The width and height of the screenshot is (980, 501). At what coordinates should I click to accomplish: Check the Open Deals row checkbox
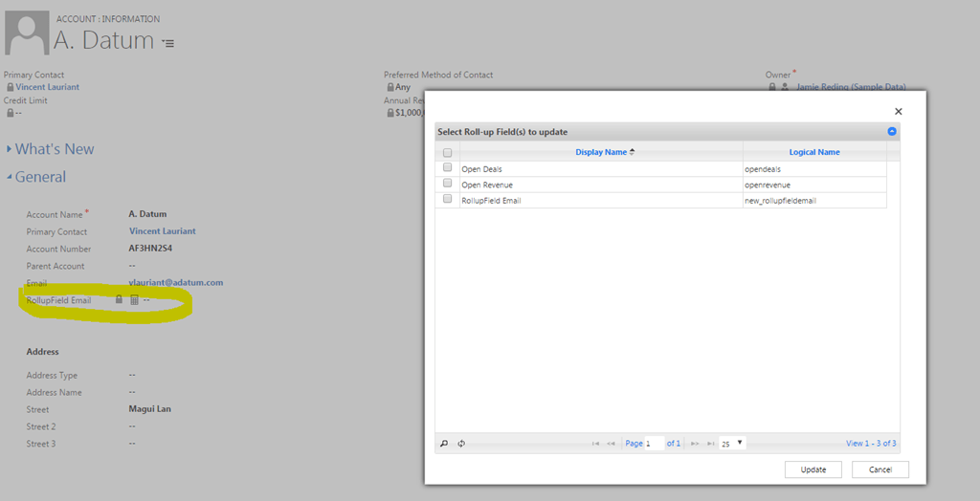click(447, 167)
